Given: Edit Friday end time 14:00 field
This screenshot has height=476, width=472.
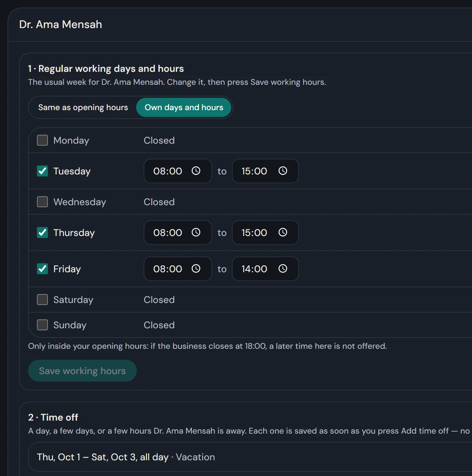Looking at the screenshot, I should (x=265, y=269).
